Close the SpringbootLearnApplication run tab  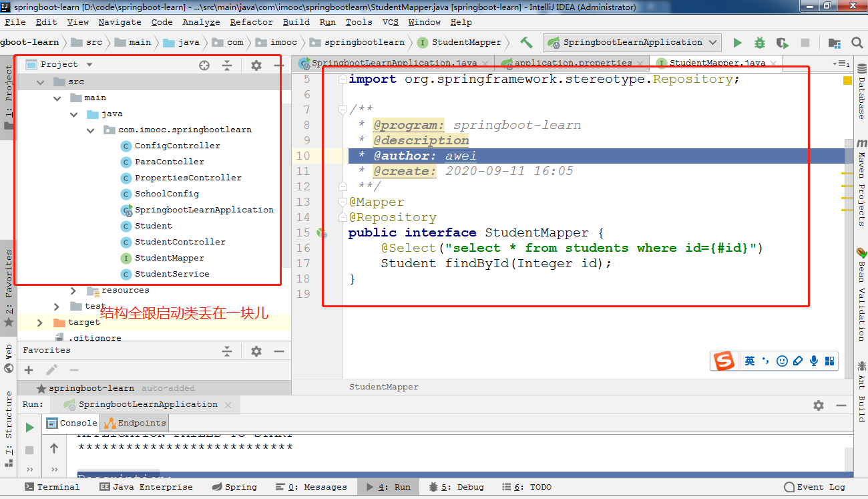pyautogui.click(x=228, y=405)
